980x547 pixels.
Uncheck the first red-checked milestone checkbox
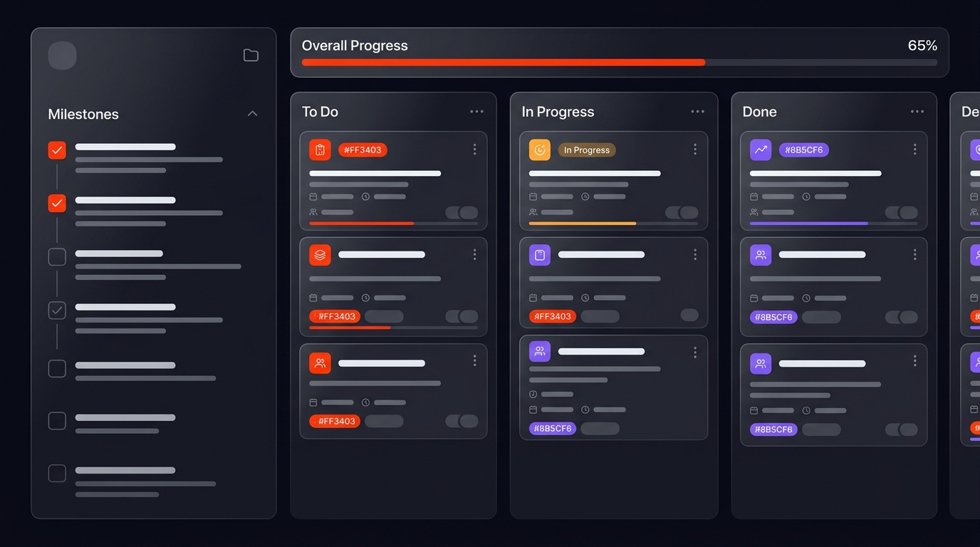(x=57, y=150)
